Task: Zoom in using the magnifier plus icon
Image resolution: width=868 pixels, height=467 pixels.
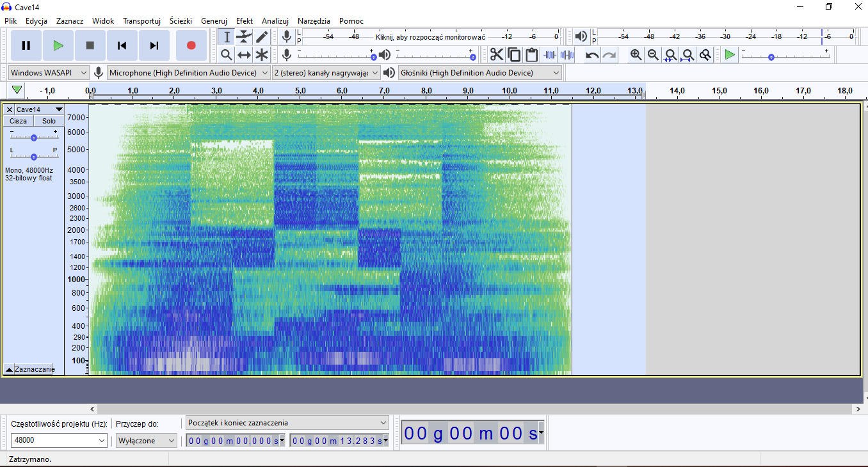Action: [636, 55]
